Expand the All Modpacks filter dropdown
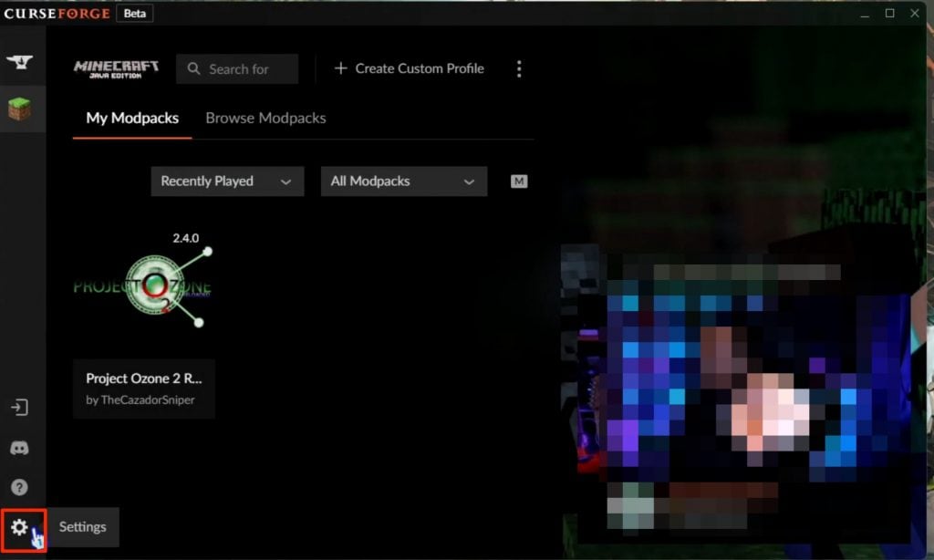934x560 pixels. [404, 181]
